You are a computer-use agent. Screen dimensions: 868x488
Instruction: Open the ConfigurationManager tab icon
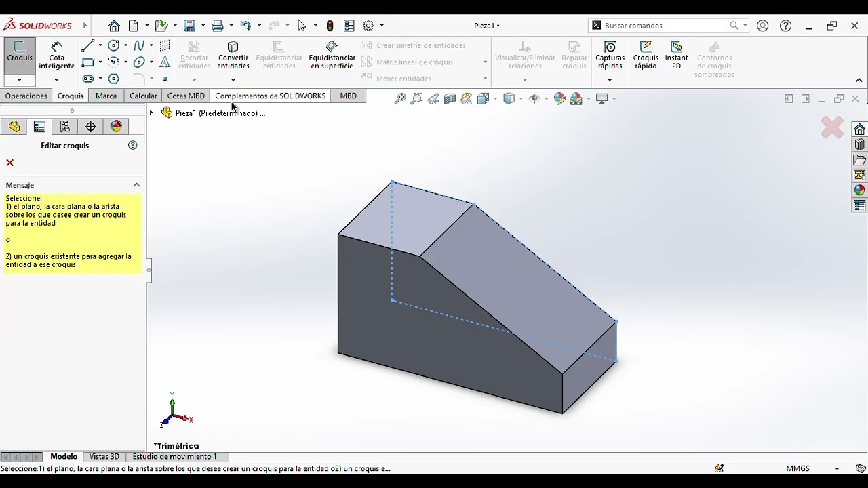(x=65, y=127)
